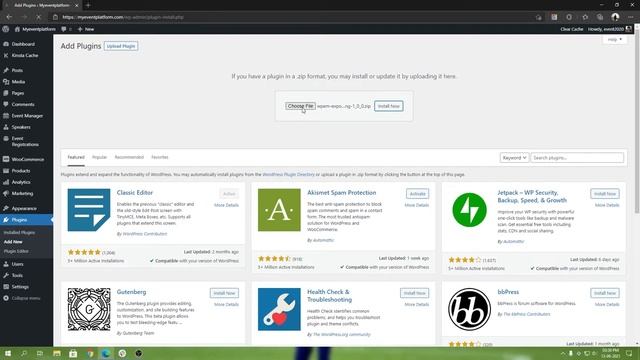Screen dimensions: 640x360
Task: Open the comments bubble in the admin bar
Action: [66, 29]
